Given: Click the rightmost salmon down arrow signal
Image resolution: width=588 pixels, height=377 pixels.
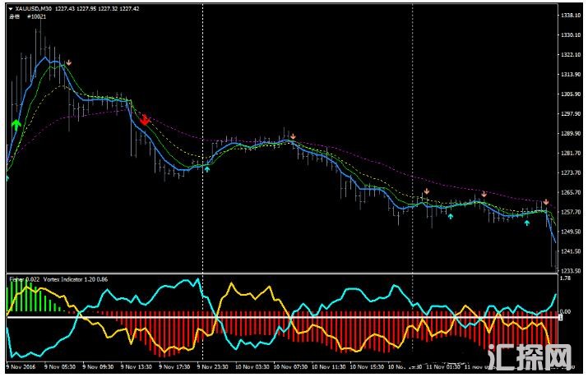Looking at the screenshot, I should tap(545, 202).
